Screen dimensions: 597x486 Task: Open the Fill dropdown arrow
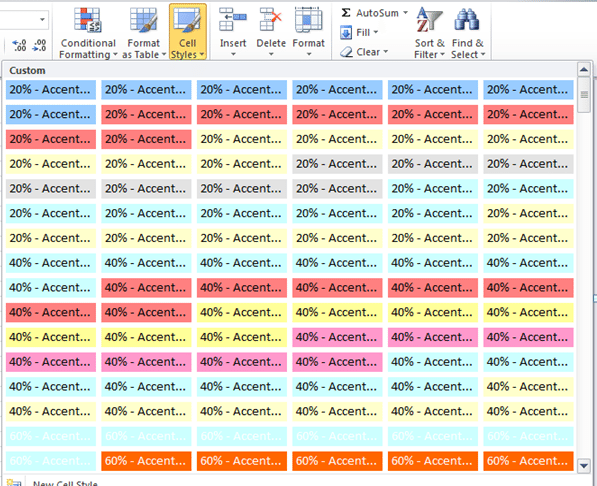point(375,32)
